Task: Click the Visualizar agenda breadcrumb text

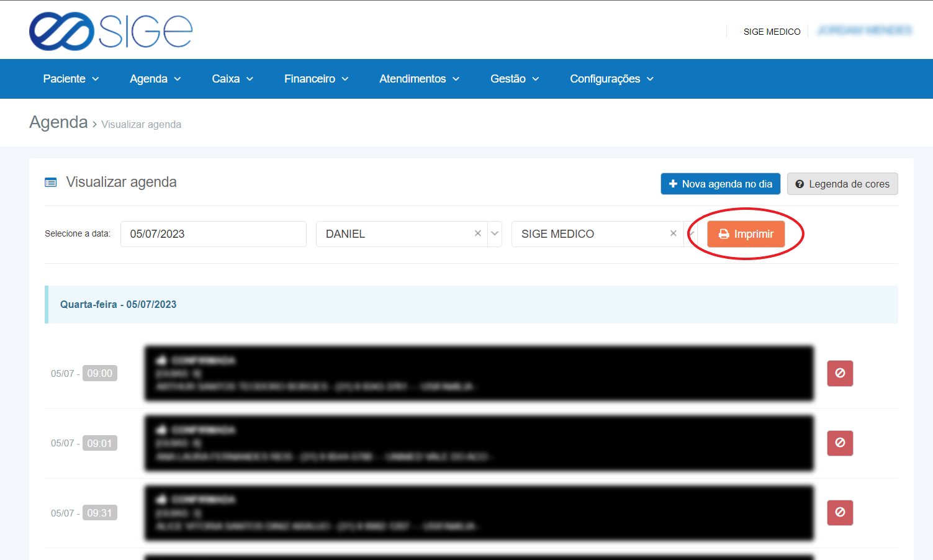Action: 142,124
